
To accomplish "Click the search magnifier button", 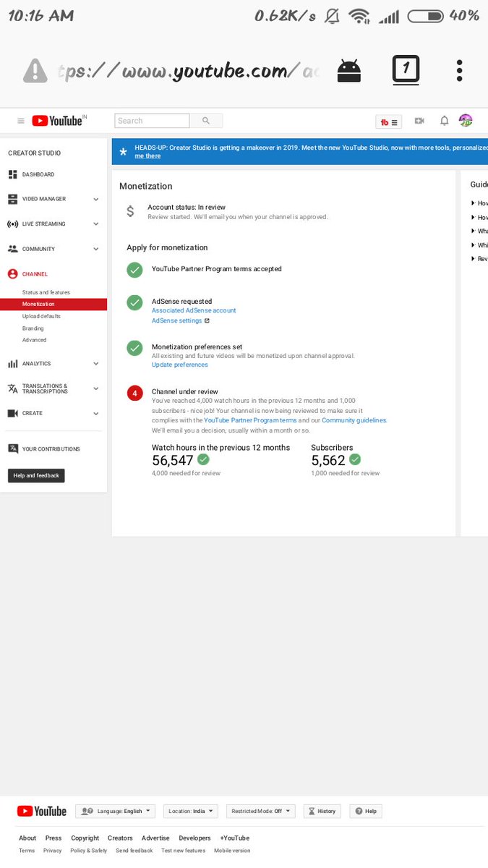I will click(x=206, y=121).
